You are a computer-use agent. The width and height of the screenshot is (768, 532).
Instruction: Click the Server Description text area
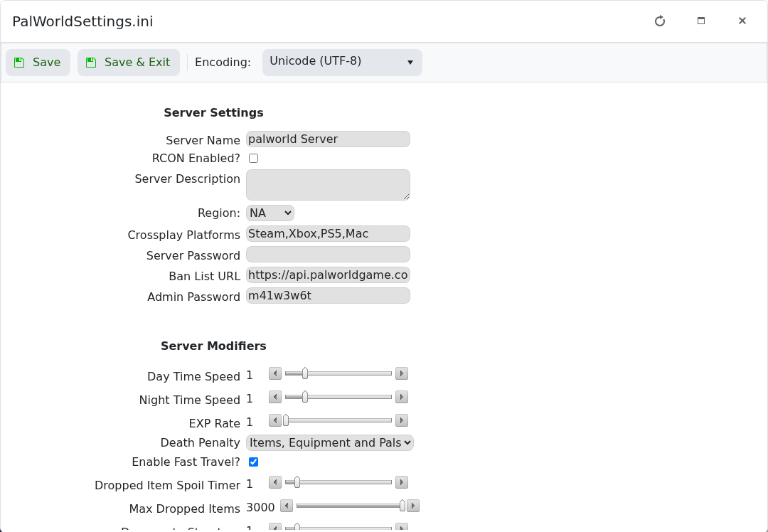point(328,185)
